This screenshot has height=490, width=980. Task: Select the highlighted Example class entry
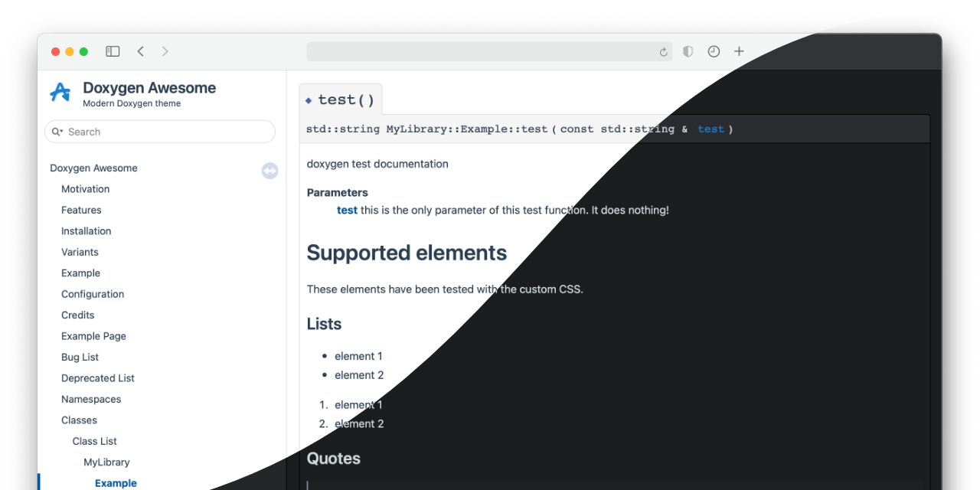point(116,483)
